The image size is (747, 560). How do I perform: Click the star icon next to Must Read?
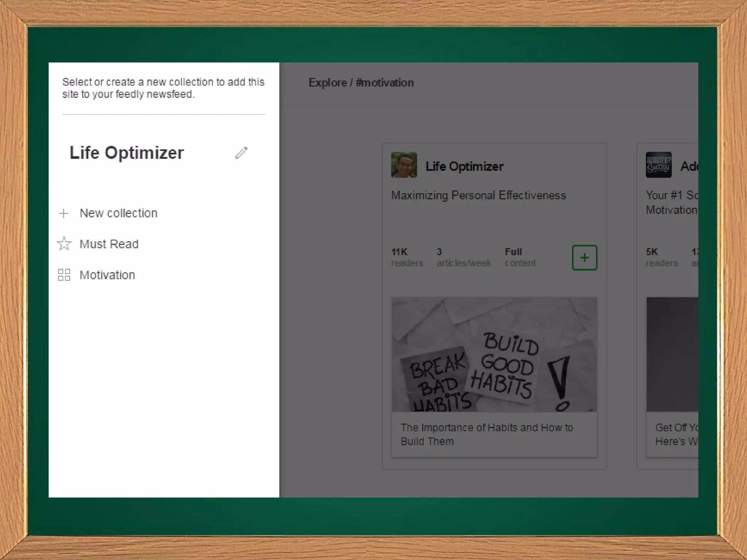[64, 244]
